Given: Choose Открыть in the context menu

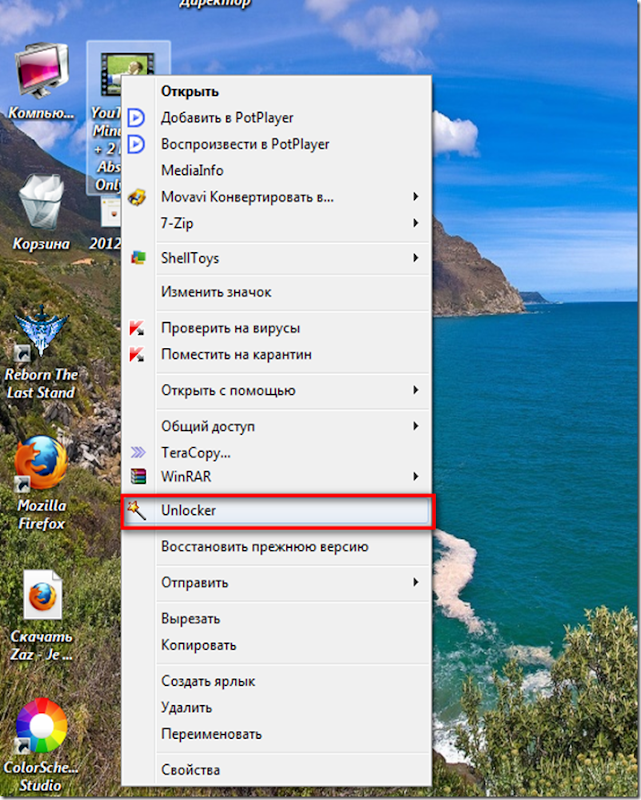Looking at the screenshot, I should [x=276, y=91].
